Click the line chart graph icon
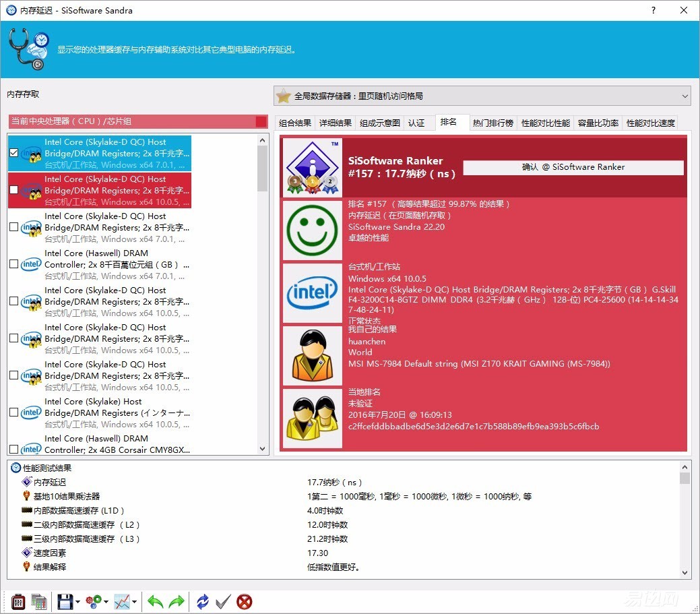Viewport: 700px width, 614px height. tap(122, 602)
